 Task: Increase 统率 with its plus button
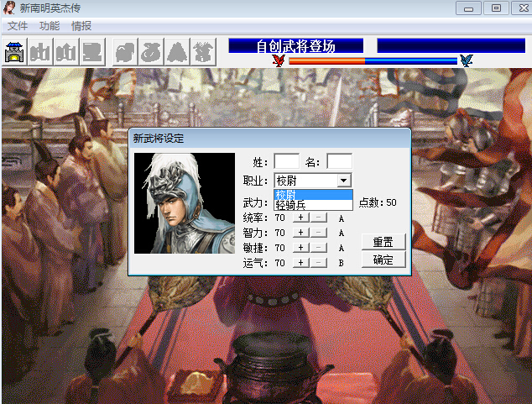click(x=301, y=218)
